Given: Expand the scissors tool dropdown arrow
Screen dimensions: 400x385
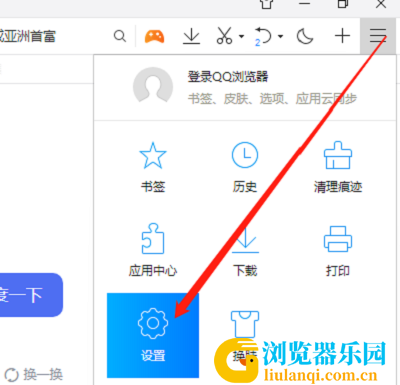Looking at the screenshot, I should click(x=241, y=36).
